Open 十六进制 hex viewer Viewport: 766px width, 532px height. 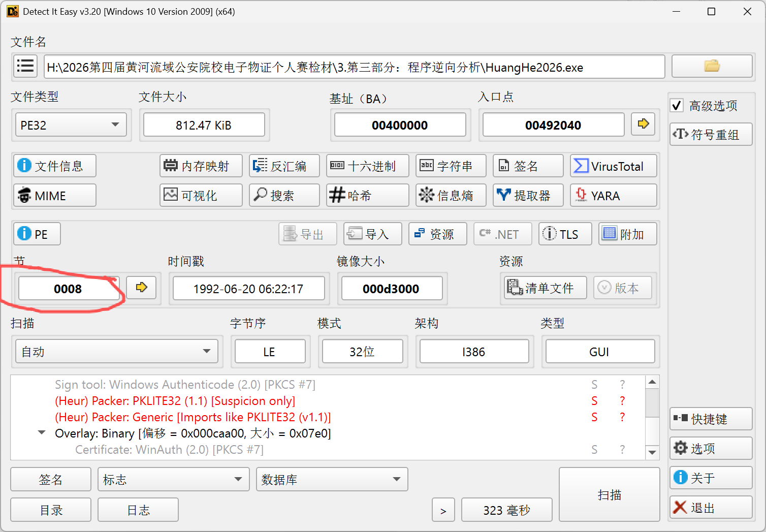point(368,166)
